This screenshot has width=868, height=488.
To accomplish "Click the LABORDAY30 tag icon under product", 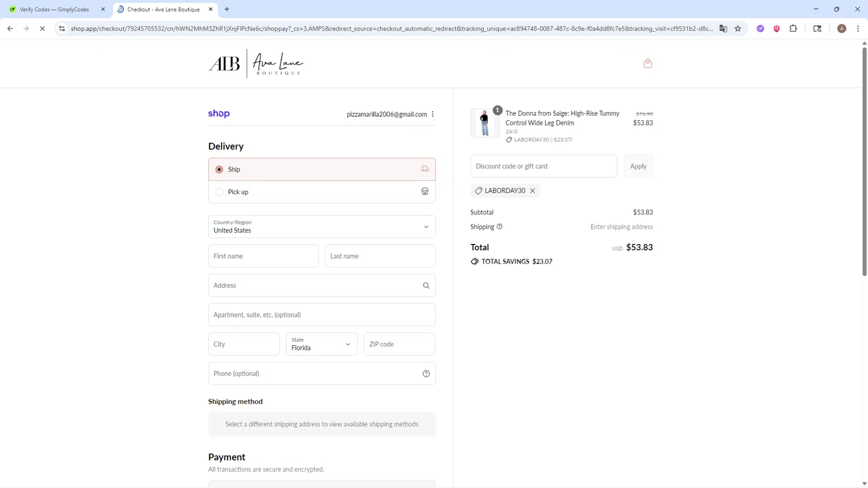I will [x=509, y=140].
